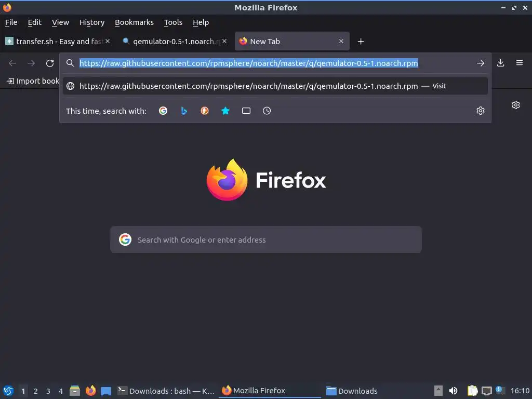Screen dimensions: 532x399
Task: Click the browser Back arrow button
Action: click(x=12, y=63)
